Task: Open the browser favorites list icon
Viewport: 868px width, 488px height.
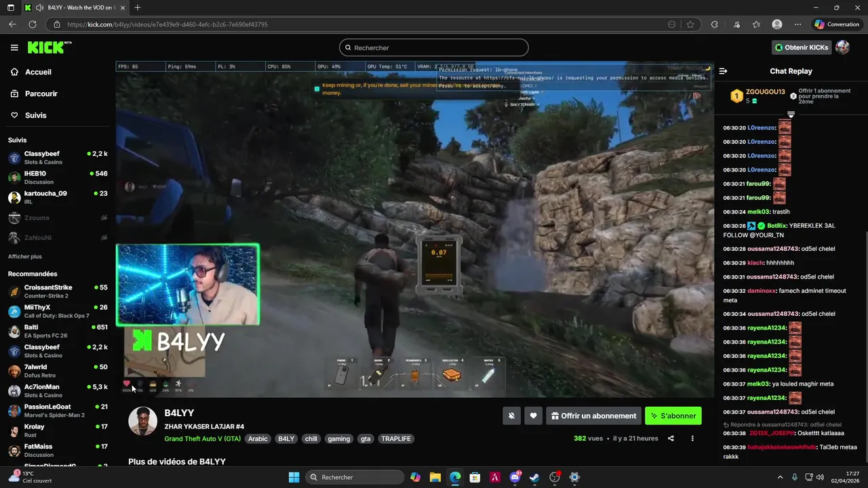Action: point(756,24)
